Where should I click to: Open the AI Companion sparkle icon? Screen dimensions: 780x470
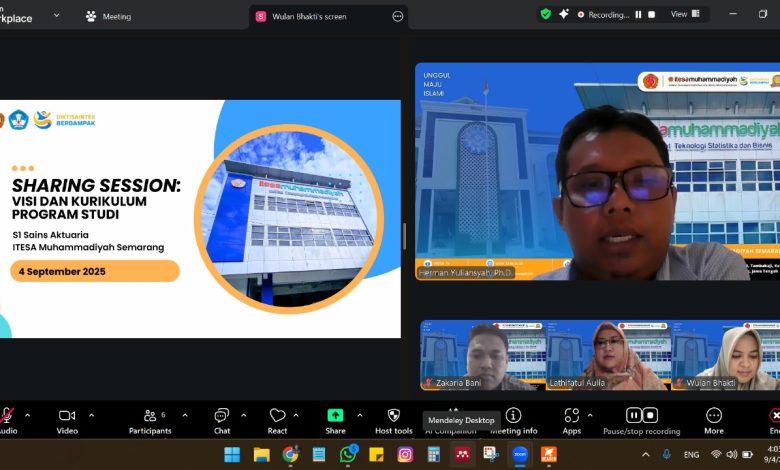click(564, 14)
